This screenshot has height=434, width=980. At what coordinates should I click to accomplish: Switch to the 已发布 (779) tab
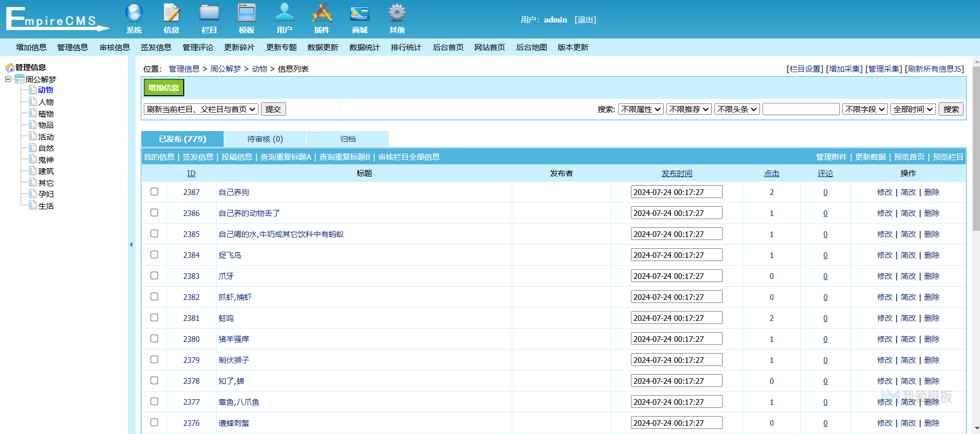[182, 139]
